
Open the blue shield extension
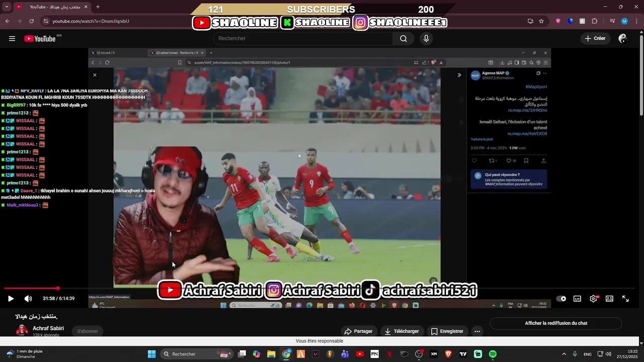point(570,21)
